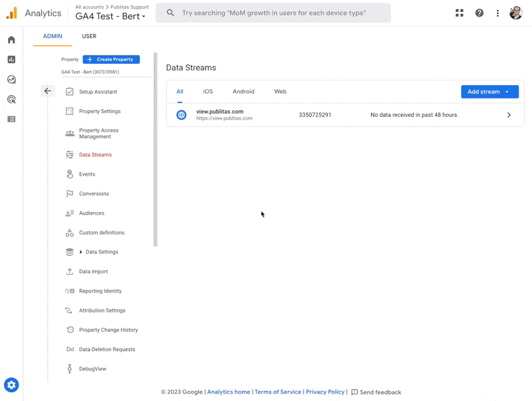Click the Data Deletion Requests Dd icon
Image resolution: width=532 pixels, height=401 pixels.
click(x=70, y=349)
